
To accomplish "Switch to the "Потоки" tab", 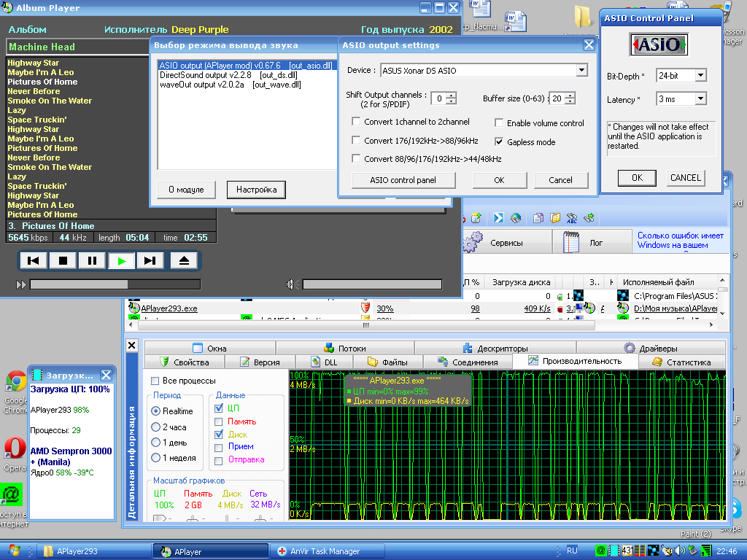I will click(x=345, y=348).
